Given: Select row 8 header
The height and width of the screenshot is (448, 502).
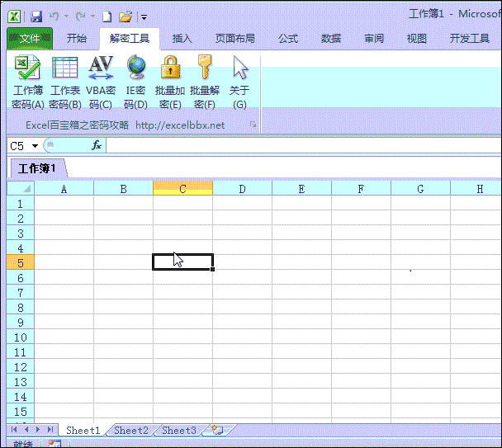Looking at the screenshot, I should (x=21, y=307).
